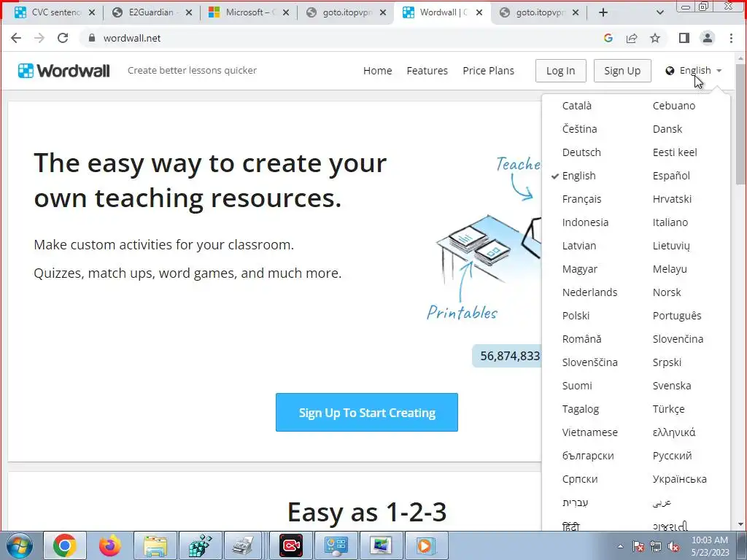Viewport: 747px width, 560px height.
Task: Open the Price Plans link
Action: coord(488,71)
